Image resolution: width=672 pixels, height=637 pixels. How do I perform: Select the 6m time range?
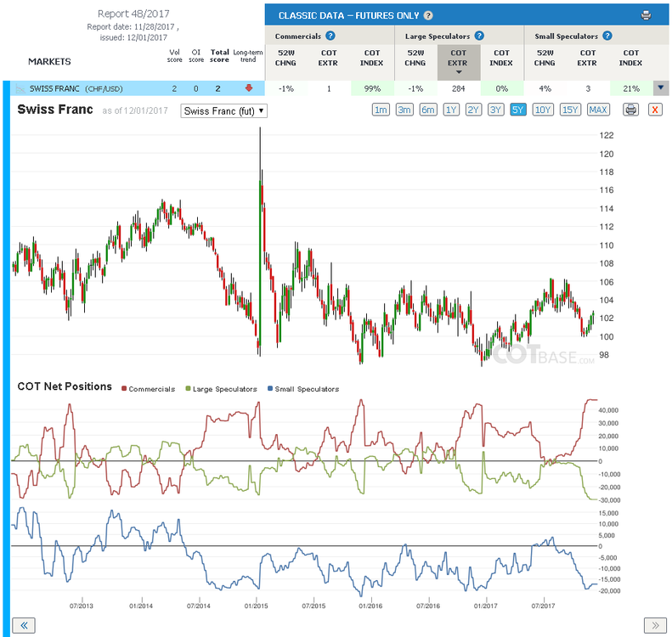click(427, 110)
